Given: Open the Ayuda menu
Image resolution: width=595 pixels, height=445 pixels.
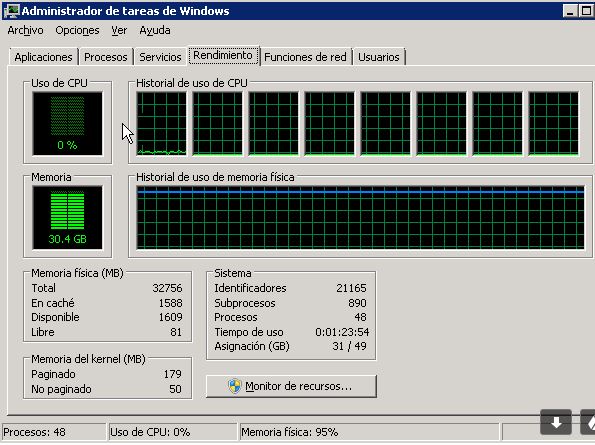Looking at the screenshot, I should coord(155,30).
